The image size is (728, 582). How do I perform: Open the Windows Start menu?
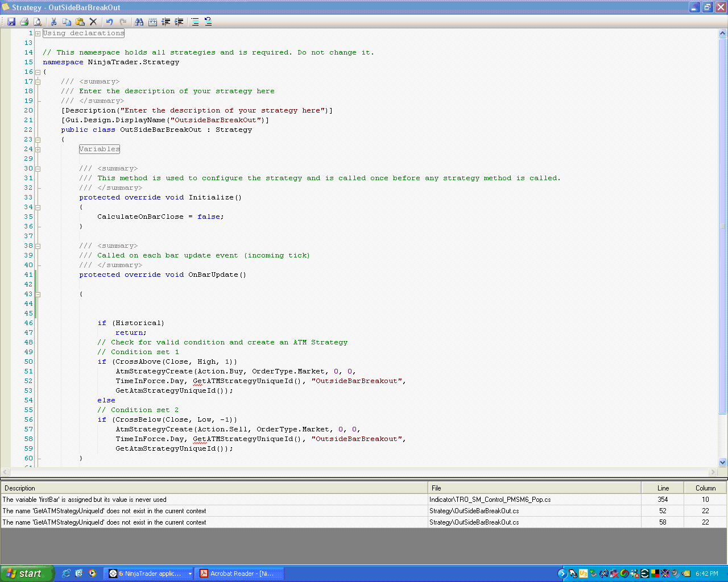[x=27, y=573]
